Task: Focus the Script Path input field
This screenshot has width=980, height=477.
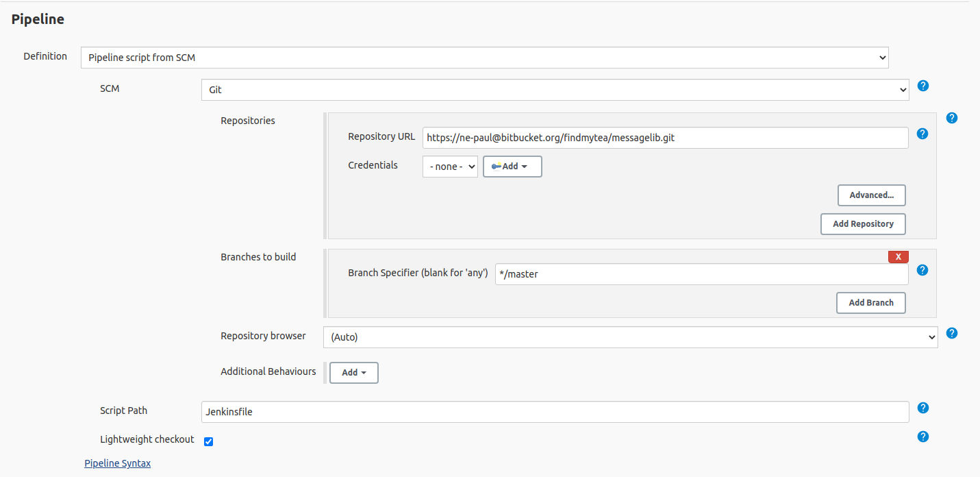Action: tap(555, 412)
